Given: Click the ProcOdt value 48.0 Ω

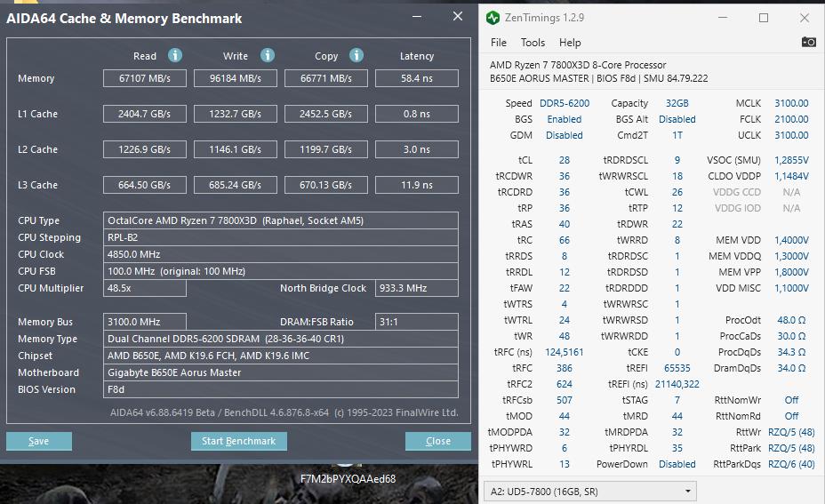Looking at the screenshot, I should click(791, 320).
